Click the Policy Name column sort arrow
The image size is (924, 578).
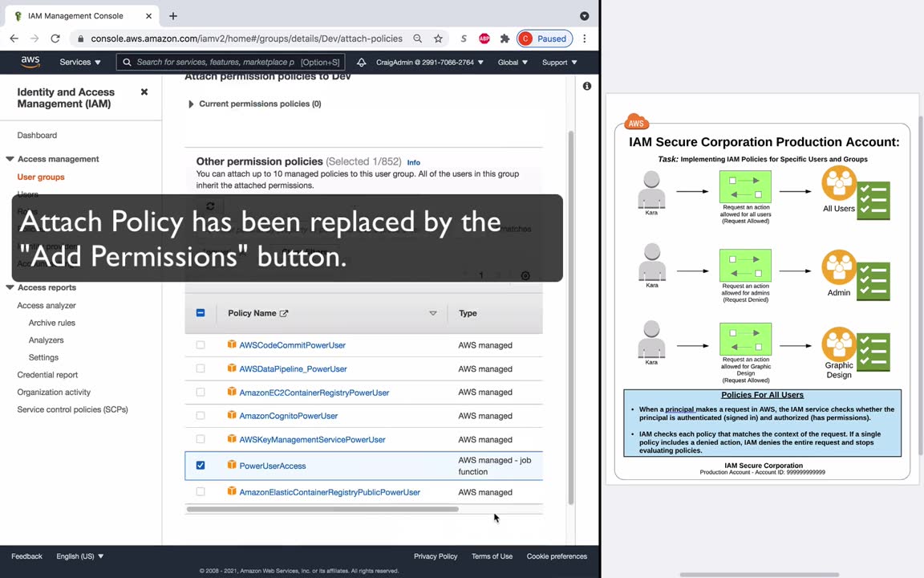433,313
